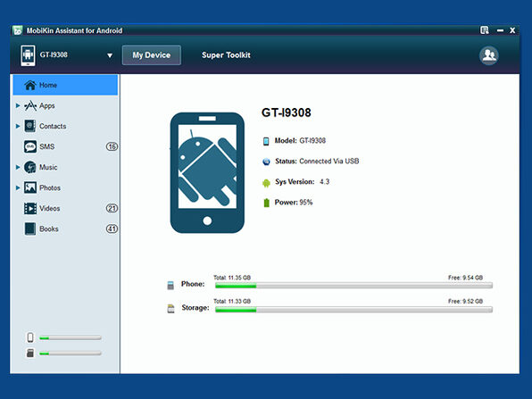This screenshot has width=532, height=399.
Task: Click the Phone memory usage bar
Action: 353,286
